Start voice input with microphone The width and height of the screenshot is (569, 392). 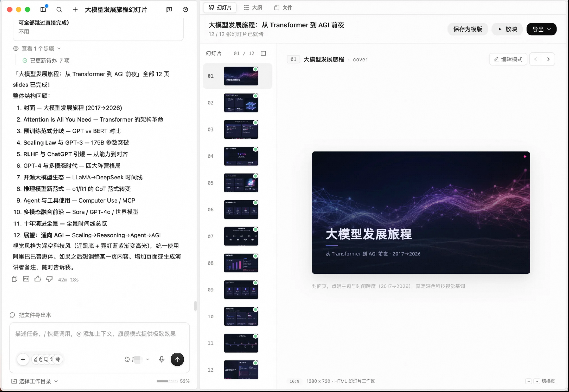point(162,359)
